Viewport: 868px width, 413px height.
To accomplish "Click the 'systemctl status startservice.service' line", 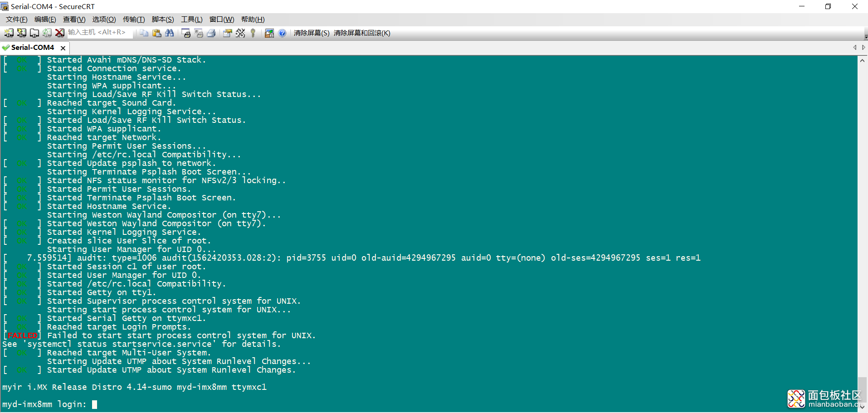I will click(x=141, y=345).
